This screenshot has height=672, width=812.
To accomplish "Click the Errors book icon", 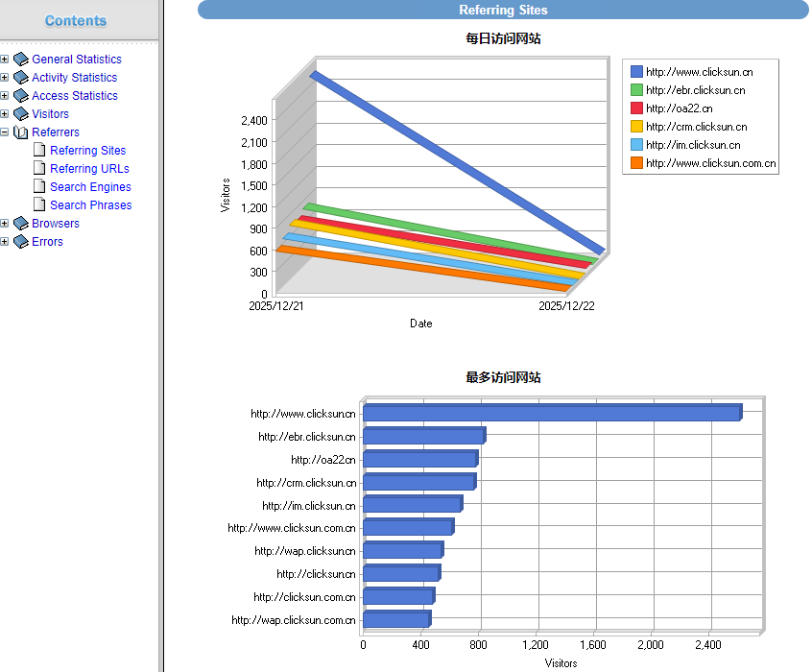I will pos(21,242).
